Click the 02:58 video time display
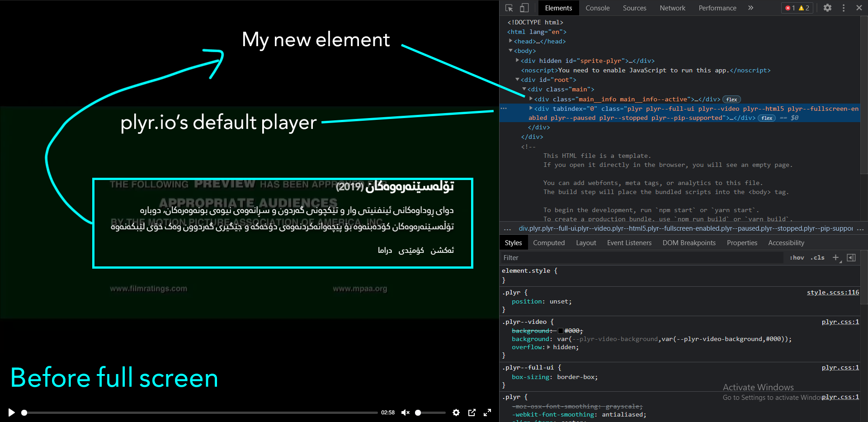This screenshot has width=868, height=422. tap(388, 413)
